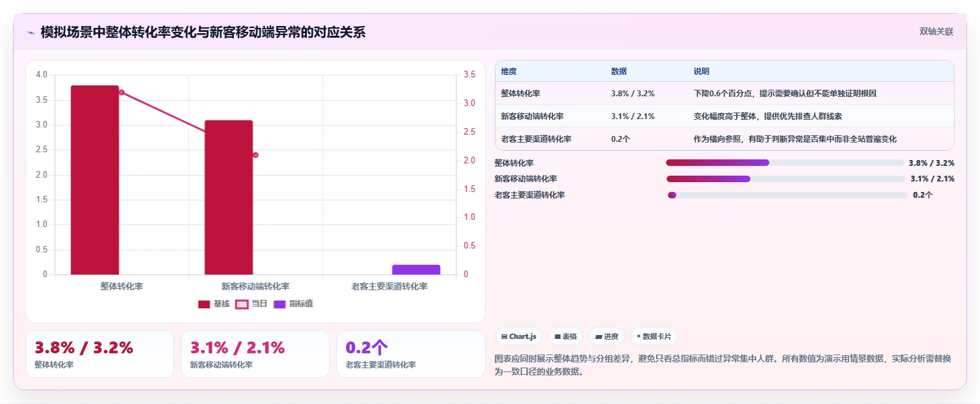This screenshot has height=404, width=980.
Task: Click the 数据卡片 tag chip
Action: tap(654, 336)
